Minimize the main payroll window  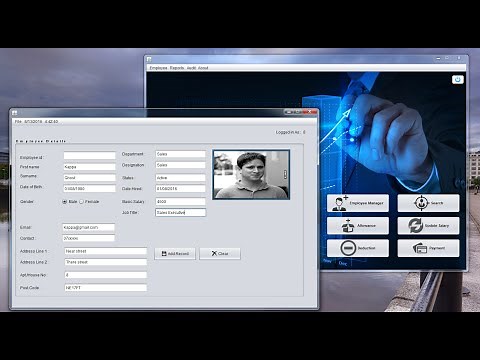438,58
